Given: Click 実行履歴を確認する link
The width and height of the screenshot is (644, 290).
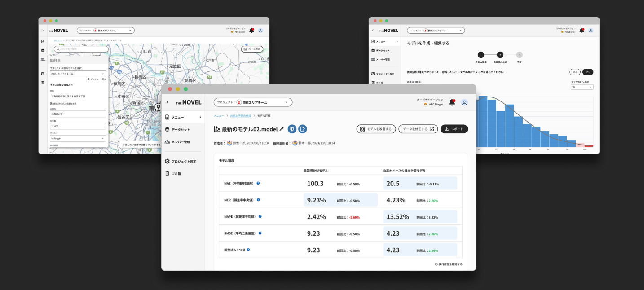Looking at the screenshot, I should pos(448,264).
